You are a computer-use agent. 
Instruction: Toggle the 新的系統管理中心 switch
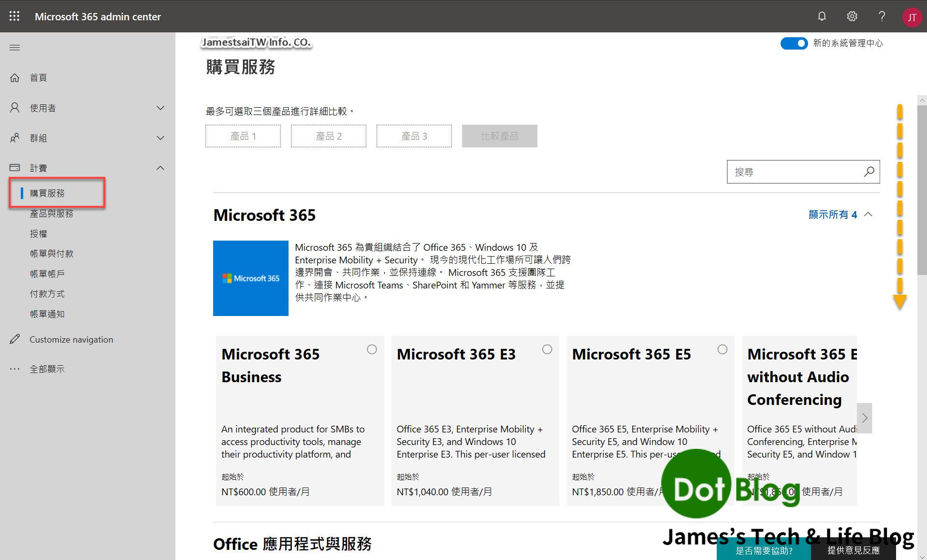click(794, 43)
